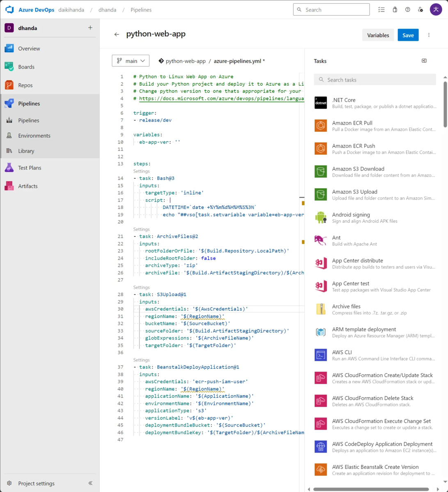
Task: Click the Pipelines breadcrumb link
Action: click(x=141, y=10)
